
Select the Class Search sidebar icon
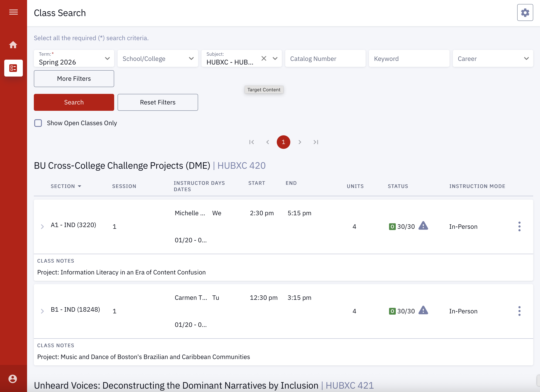coord(13,68)
